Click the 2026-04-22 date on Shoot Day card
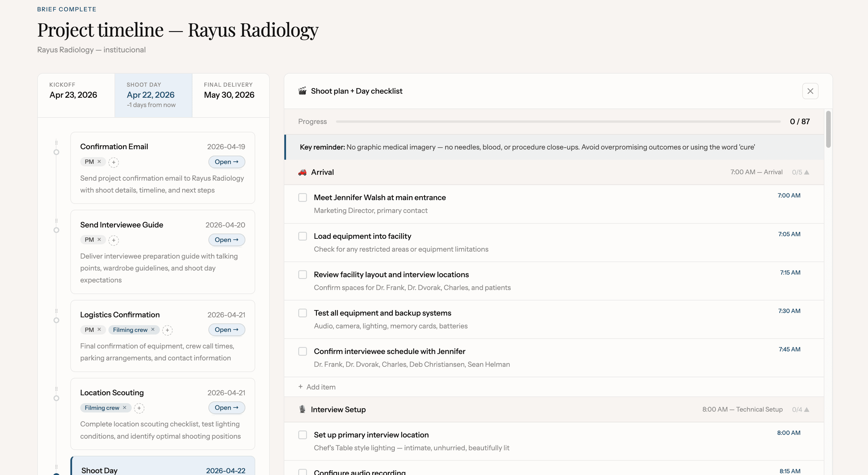The image size is (868, 475). click(x=225, y=471)
